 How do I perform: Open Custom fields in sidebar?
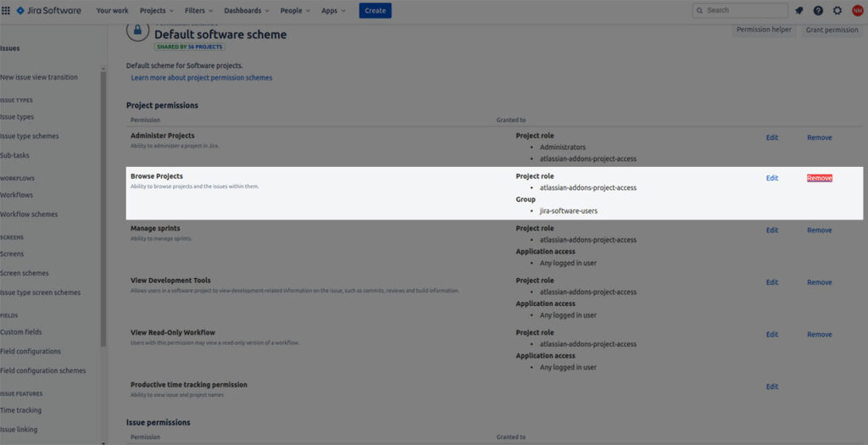(21, 332)
